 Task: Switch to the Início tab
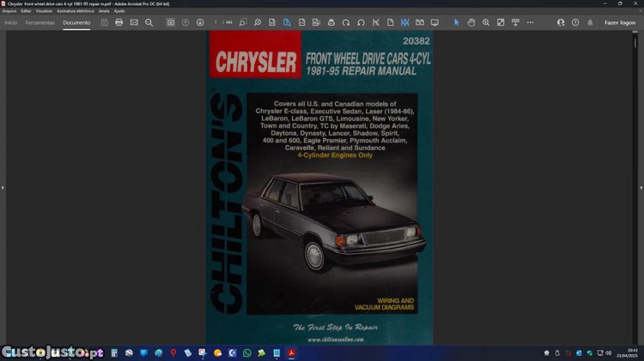pos(11,22)
